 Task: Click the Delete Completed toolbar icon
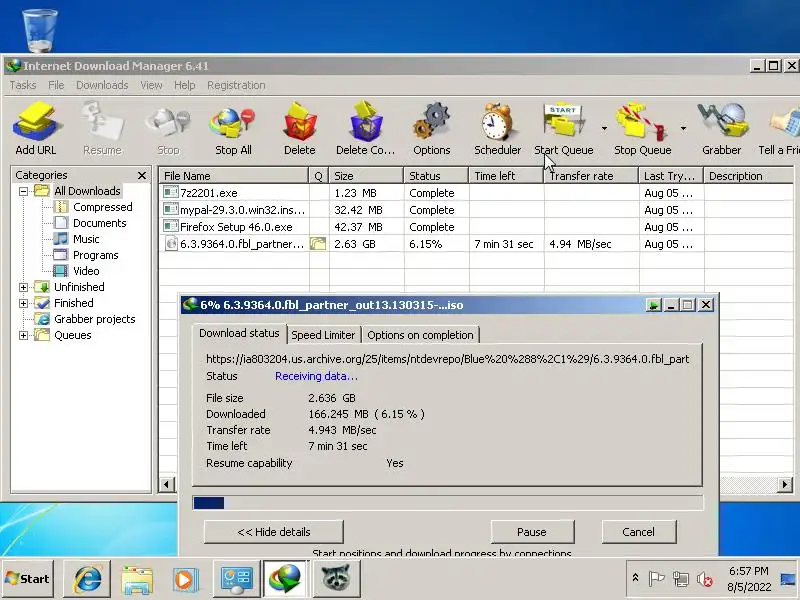tap(365, 128)
